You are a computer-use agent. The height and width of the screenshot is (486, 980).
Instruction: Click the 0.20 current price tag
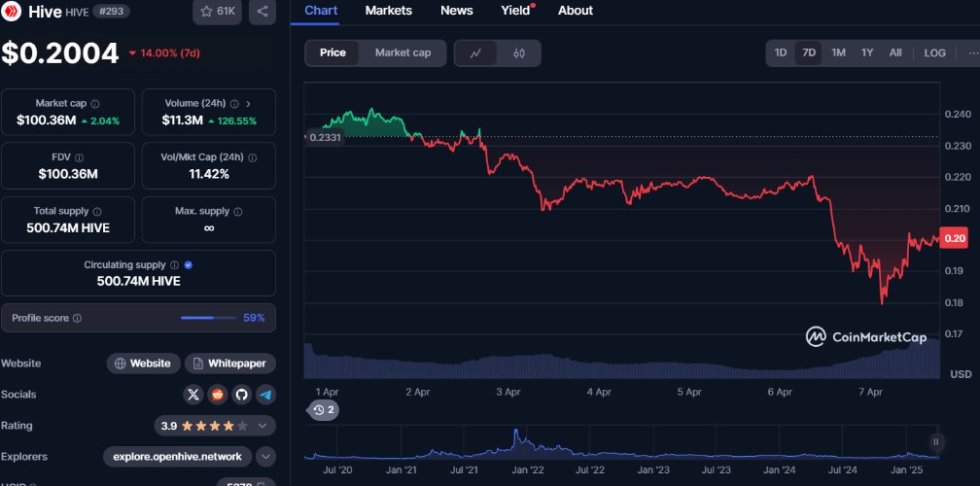click(955, 238)
